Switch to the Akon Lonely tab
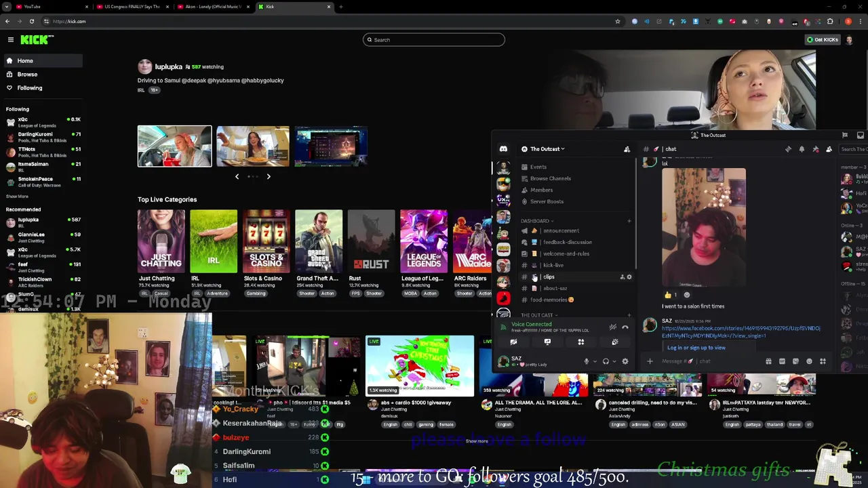Image resolution: width=868 pixels, height=488 pixels. click(214, 7)
